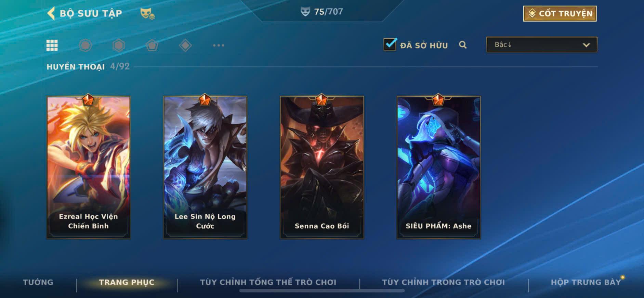The image size is (644, 298).
Task: Filter by the hexagon rarity tier icon
Action: pyautogui.click(x=119, y=45)
